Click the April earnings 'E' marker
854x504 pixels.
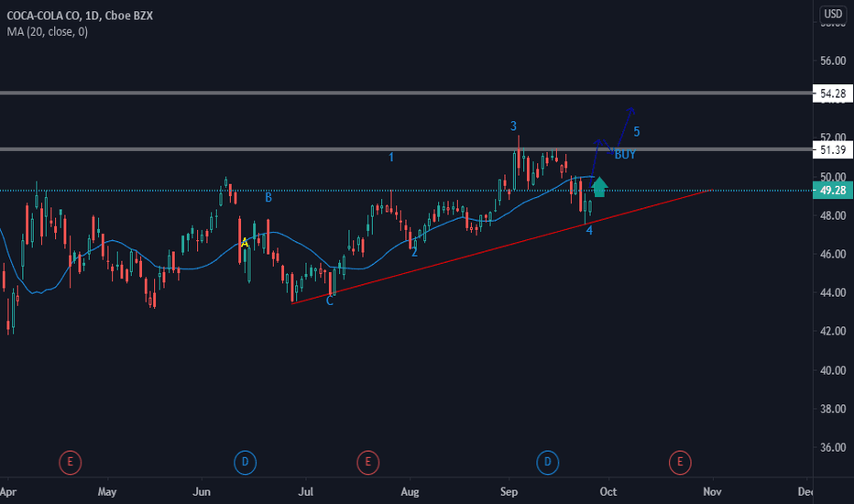coord(70,463)
